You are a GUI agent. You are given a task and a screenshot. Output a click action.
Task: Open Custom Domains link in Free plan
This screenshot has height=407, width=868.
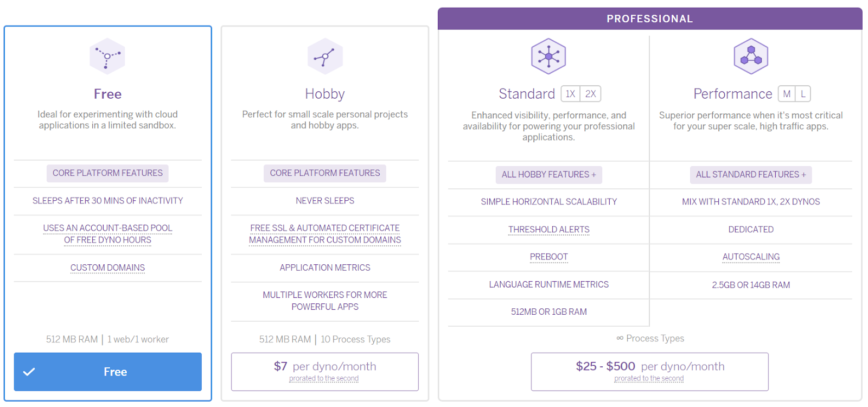click(x=107, y=268)
